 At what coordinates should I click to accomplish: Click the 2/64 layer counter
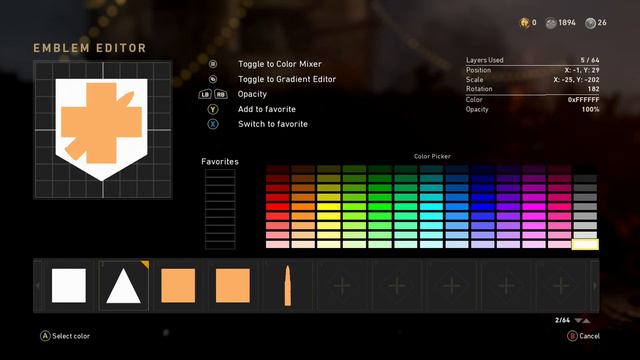562,320
